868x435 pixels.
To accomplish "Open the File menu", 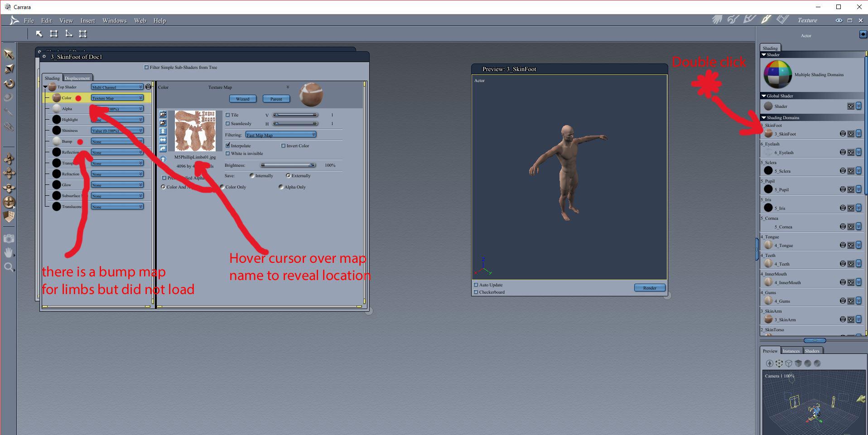I will (x=29, y=20).
